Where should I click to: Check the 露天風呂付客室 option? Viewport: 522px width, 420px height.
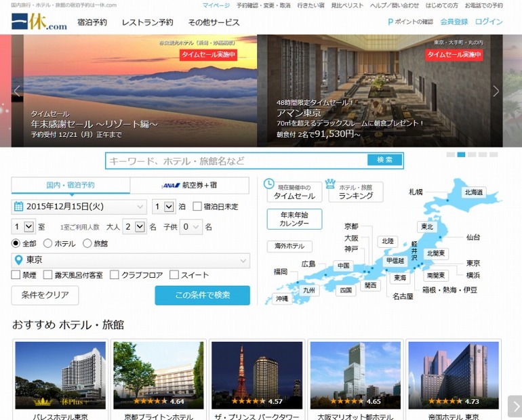(48, 274)
